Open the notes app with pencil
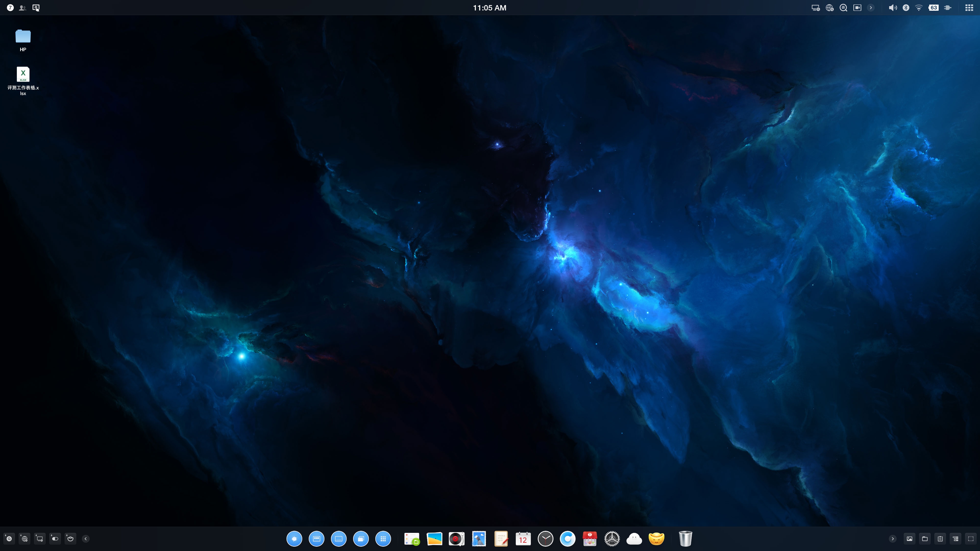This screenshot has height=551, width=980. click(x=501, y=539)
